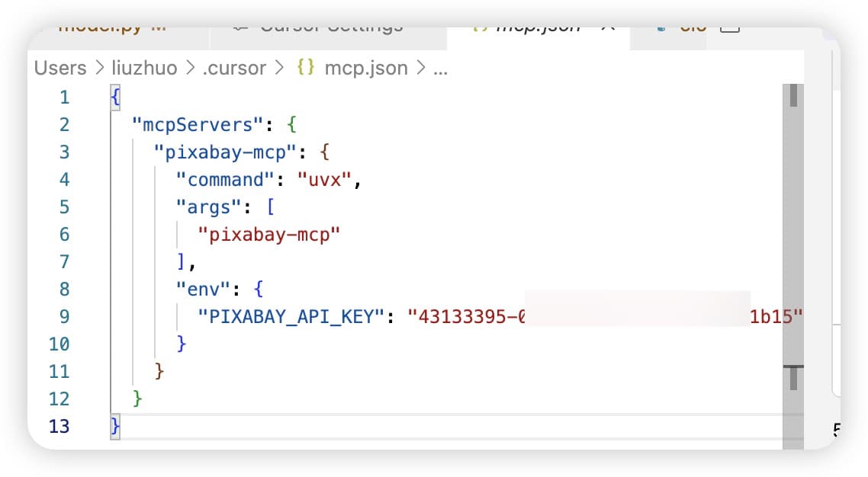Open the liuzhuo breadcrumb segment
Screen dimensions: 868x477
(144, 67)
